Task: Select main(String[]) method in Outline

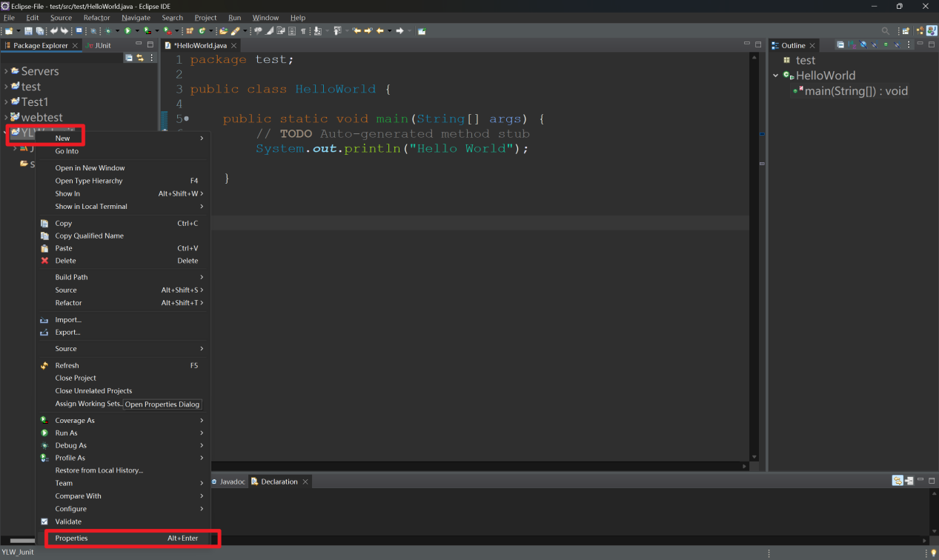Action: coord(850,91)
